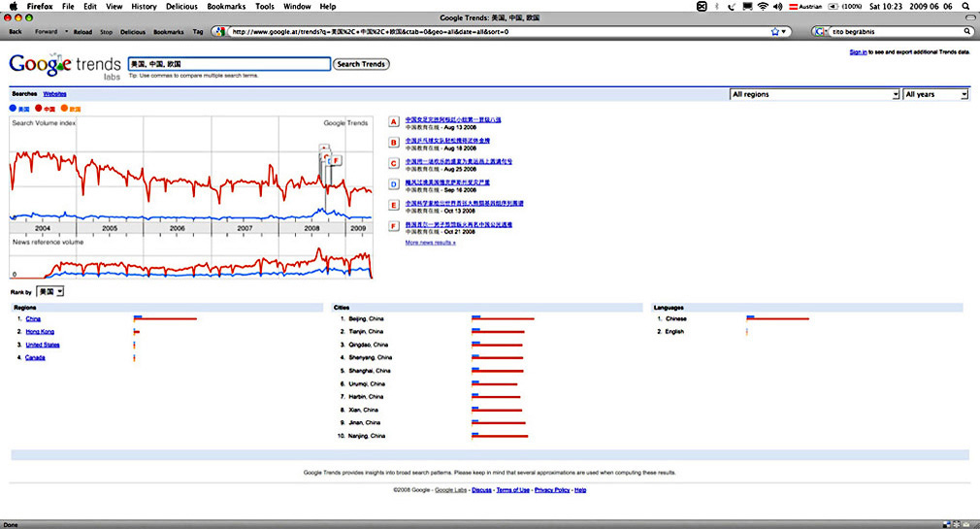Screen dimensions: 980x529
Task: Click the Delicious toolbar button
Action: [x=133, y=32]
